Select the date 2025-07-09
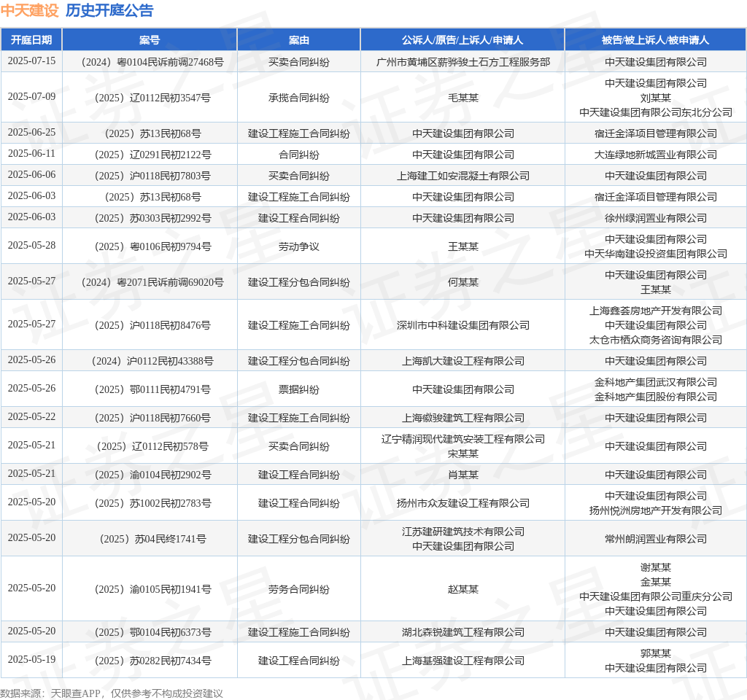Screen dimensions: 747x700 click(x=31, y=97)
